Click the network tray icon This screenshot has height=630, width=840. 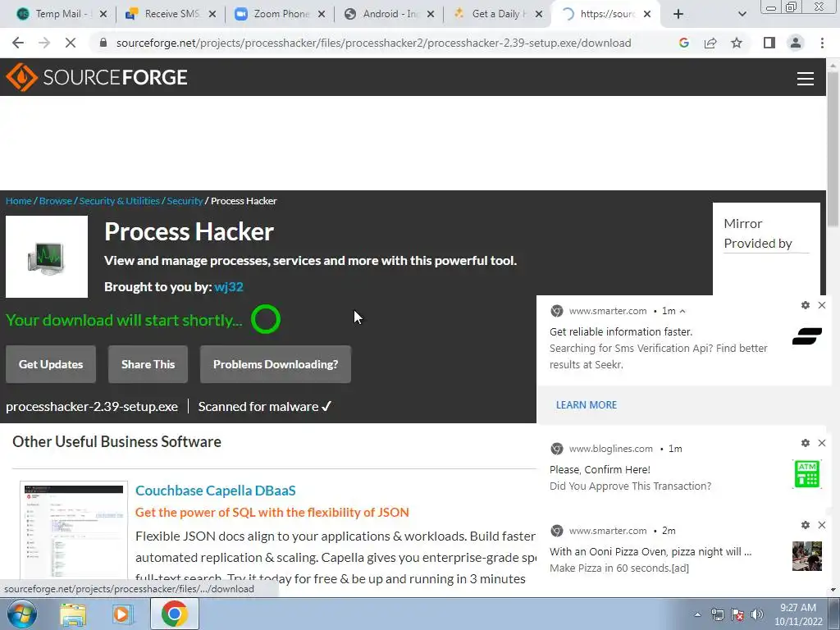(x=717, y=614)
